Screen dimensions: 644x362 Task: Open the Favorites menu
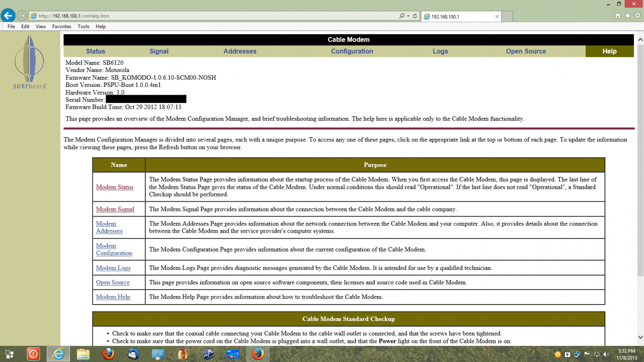(x=62, y=27)
